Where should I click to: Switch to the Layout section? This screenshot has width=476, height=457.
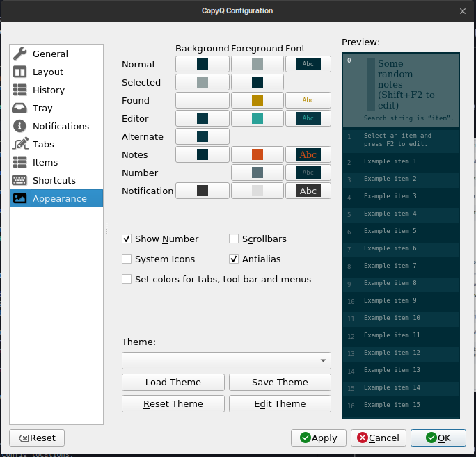click(x=56, y=72)
